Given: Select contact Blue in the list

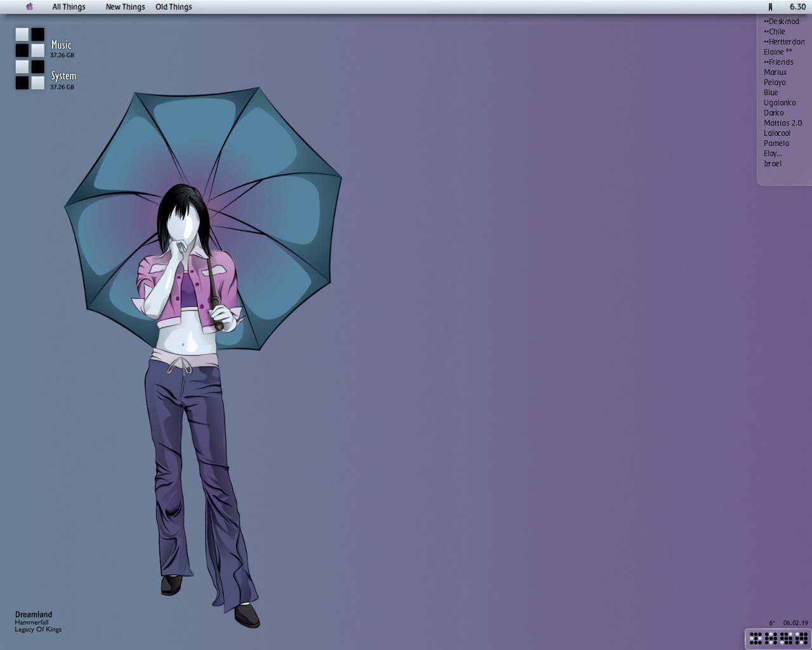Looking at the screenshot, I should [x=771, y=93].
